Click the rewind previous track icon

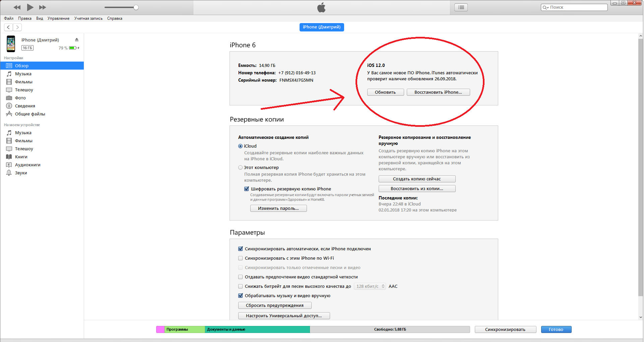pos(17,7)
